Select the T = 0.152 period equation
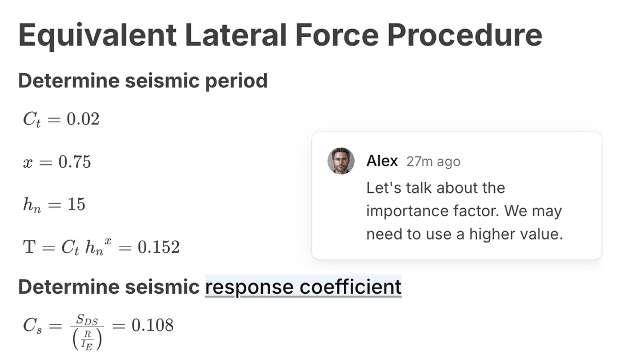This screenshot has width=617, height=364. coord(101,247)
